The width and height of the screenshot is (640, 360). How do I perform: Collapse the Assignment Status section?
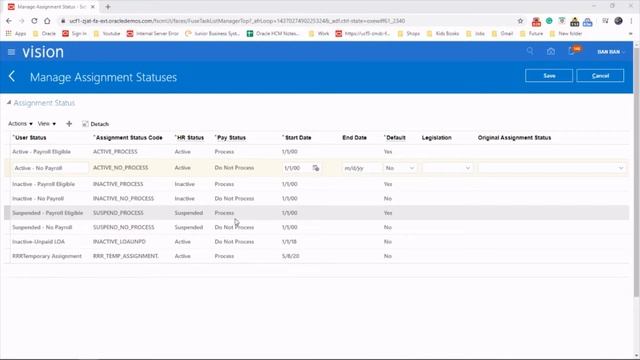click(9, 103)
